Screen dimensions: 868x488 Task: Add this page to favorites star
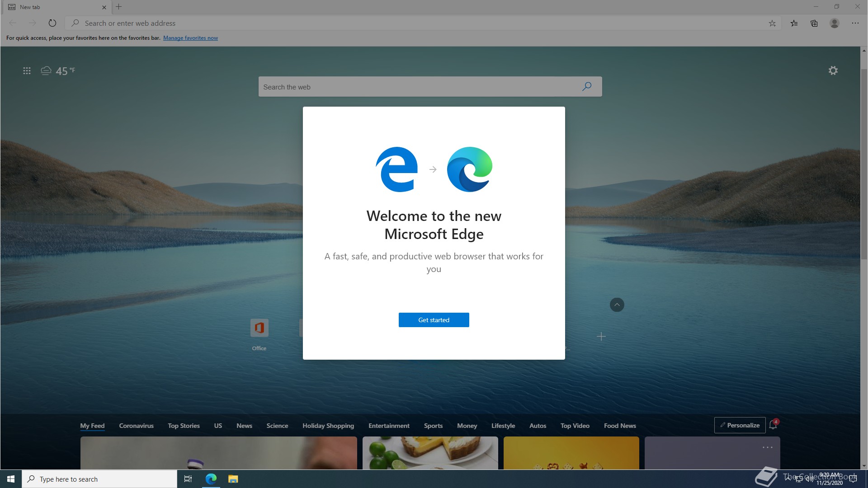772,23
